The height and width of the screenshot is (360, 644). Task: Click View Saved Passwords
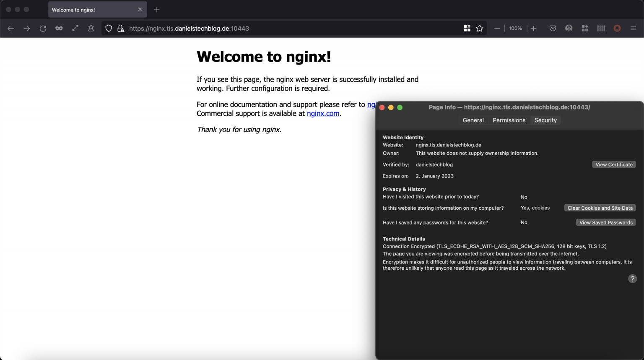605,222
